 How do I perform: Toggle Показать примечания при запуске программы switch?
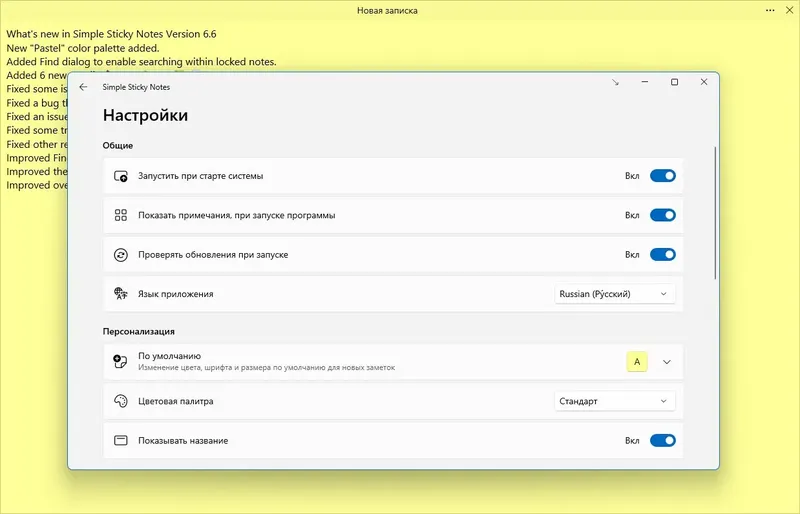pyautogui.click(x=663, y=215)
